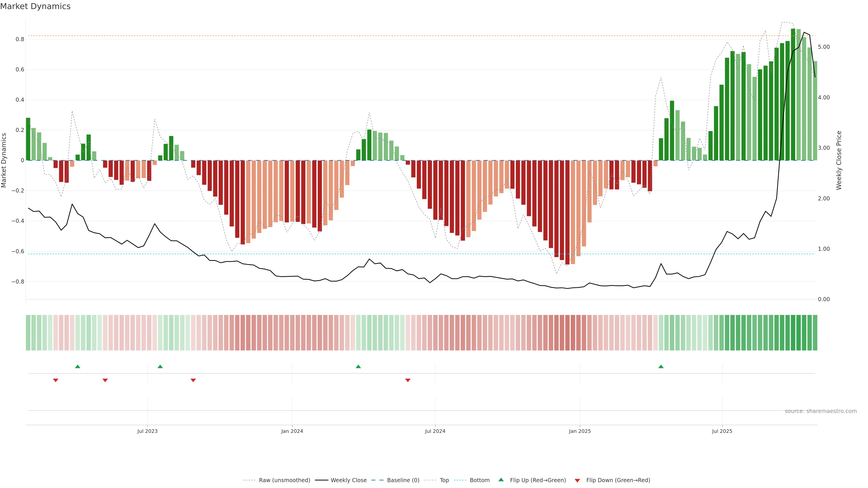868x488 pixels.
Task: Click the Jul 2025 x-axis label
Action: click(x=722, y=431)
